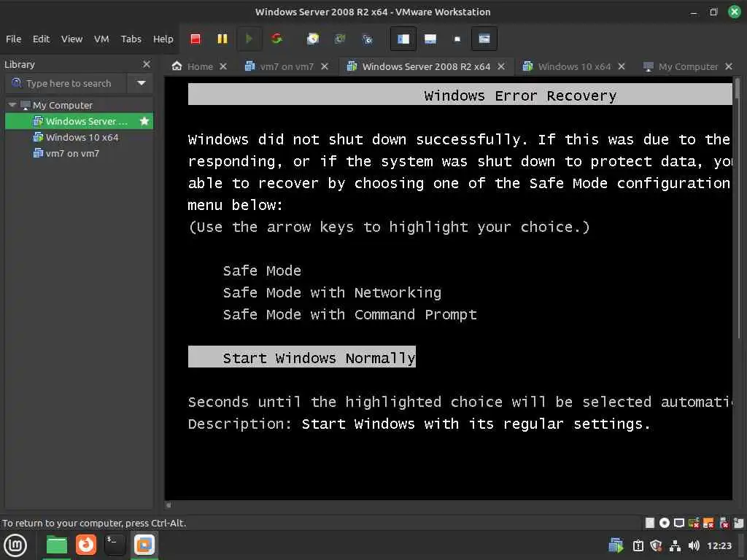Image resolution: width=747 pixels, height=560 pixels.
Task: Open the Tabs menu
Action: (x=131, y=39)
